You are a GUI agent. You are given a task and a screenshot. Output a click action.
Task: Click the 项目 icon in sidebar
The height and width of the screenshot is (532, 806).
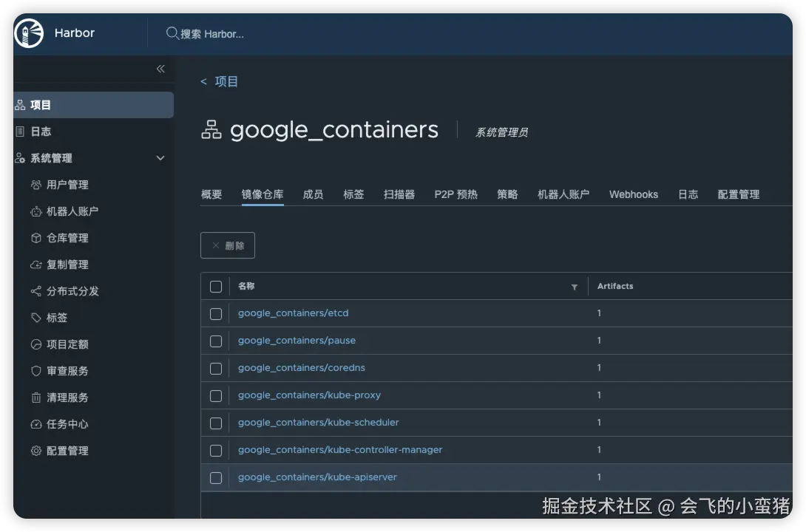pos(20,105)
